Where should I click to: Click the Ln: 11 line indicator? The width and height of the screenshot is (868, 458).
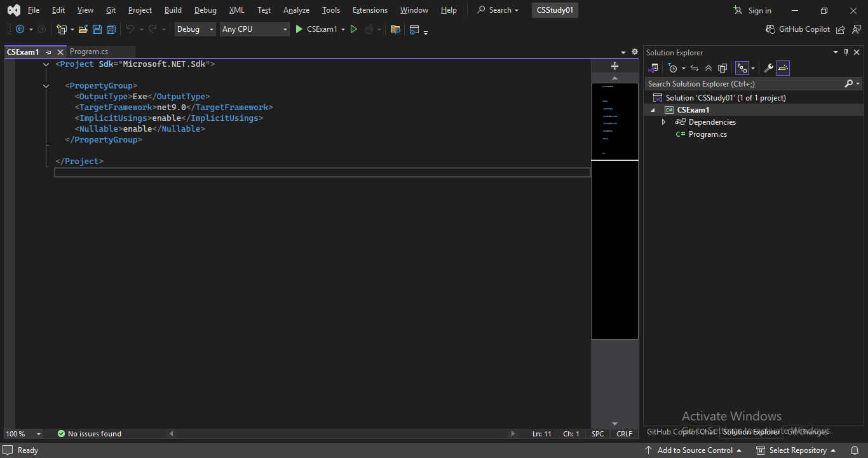pos(541,434)
